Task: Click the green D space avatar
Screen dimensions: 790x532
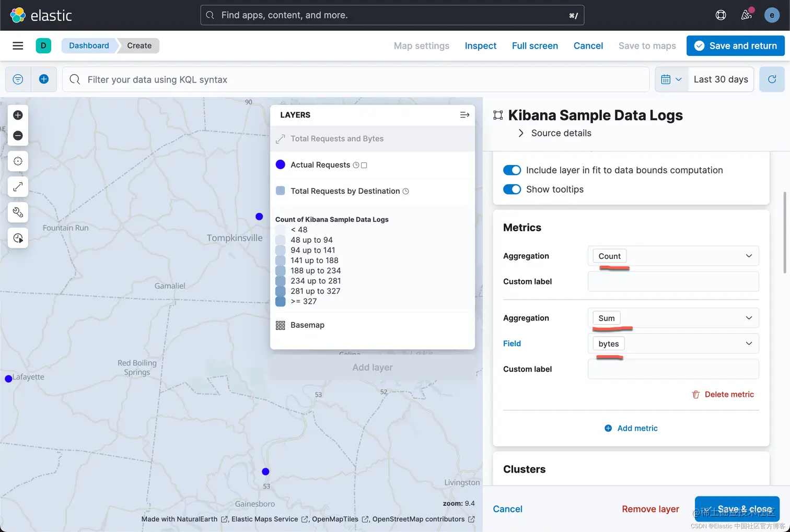Action: (43, 45)
